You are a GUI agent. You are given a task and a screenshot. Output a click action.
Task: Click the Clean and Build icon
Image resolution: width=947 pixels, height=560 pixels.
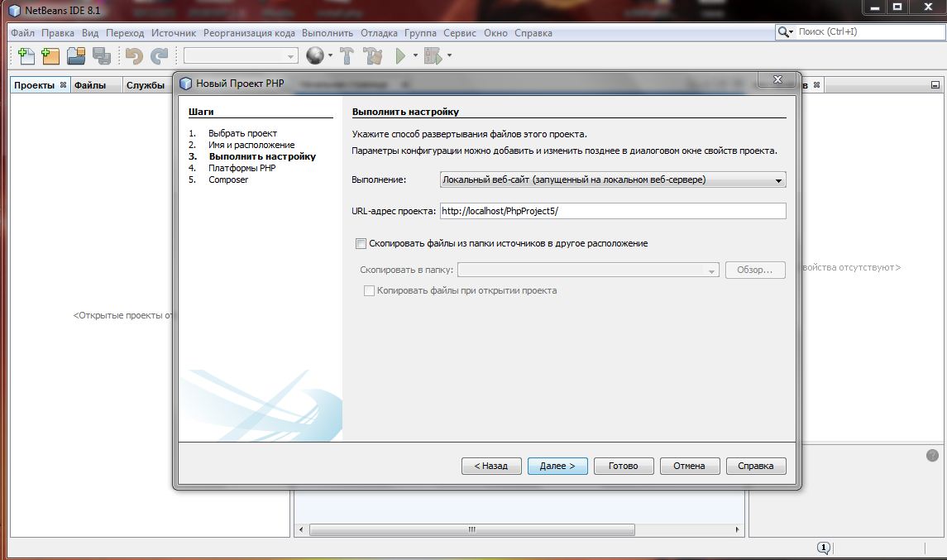point(373,56)
